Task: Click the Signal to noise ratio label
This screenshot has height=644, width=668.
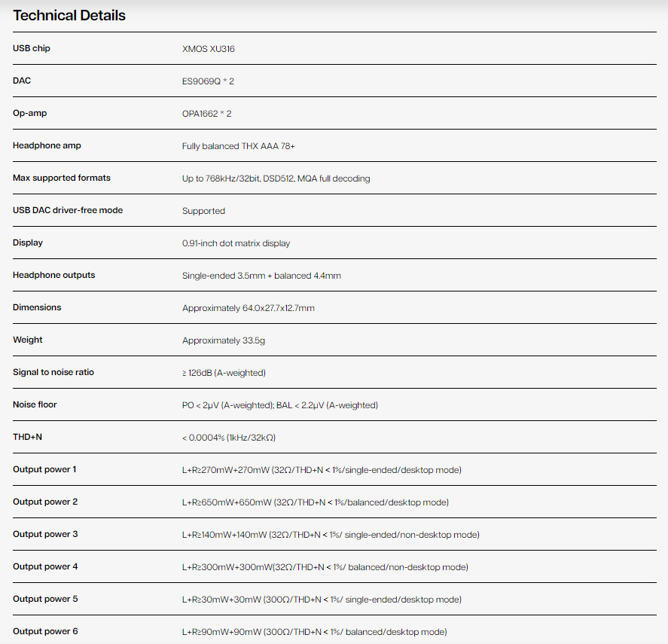Action: (x=53, y=372)
